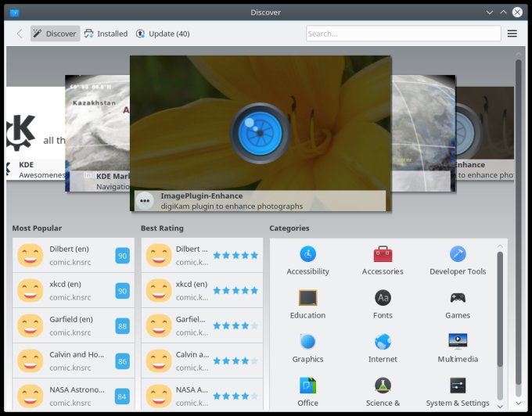
Task: Click the back navigation arrow
Action: 20,34
